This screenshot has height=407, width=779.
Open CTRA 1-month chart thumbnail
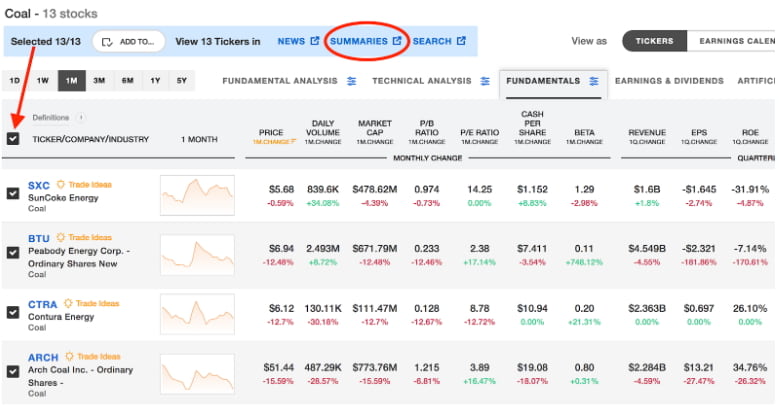197,314
